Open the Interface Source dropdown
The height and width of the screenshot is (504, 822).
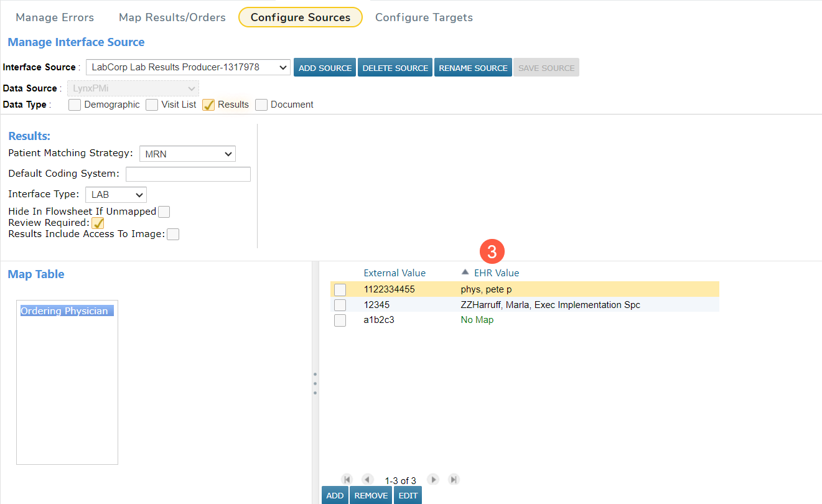[188, 67]
